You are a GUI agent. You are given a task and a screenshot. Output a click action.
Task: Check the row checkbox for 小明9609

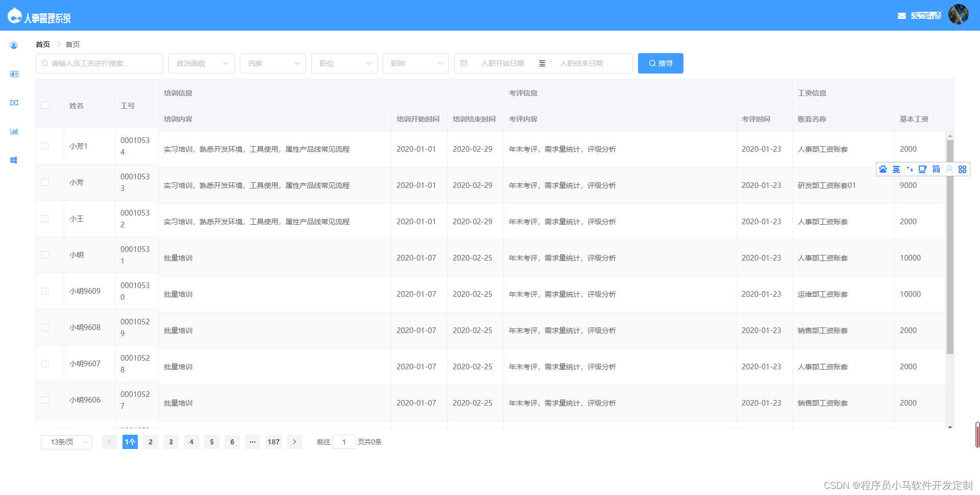click(x=45, y=291)
